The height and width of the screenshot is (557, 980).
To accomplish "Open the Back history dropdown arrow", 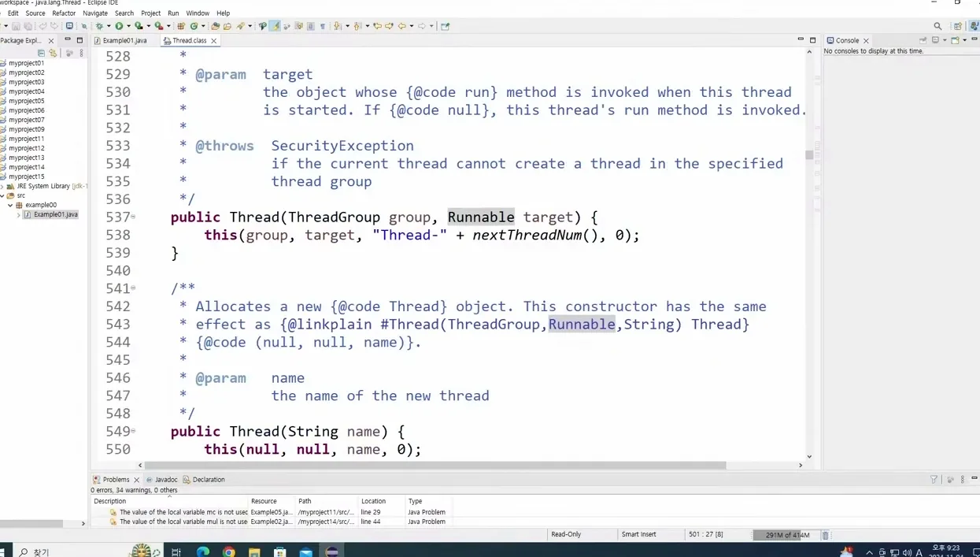I will click(412, 26).
